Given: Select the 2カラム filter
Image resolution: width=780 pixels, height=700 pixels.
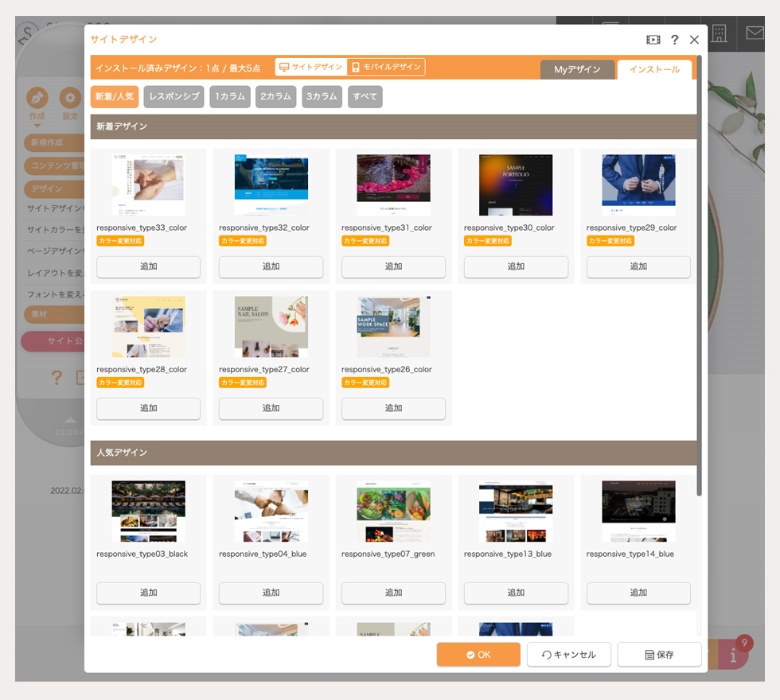Looking at the screenshot, I should click(275, 96).
